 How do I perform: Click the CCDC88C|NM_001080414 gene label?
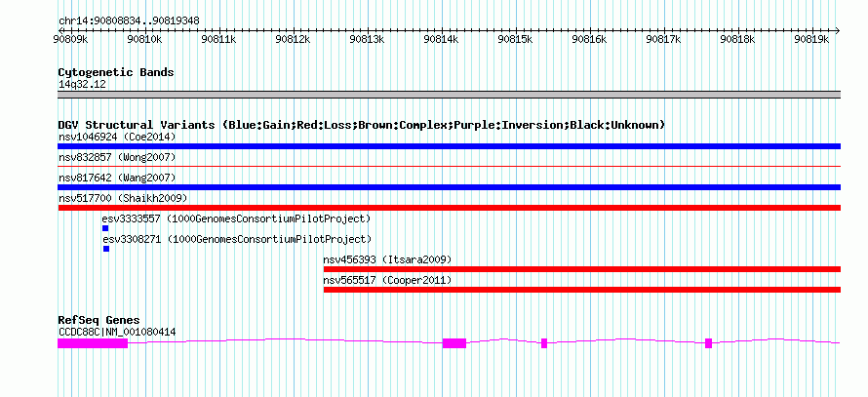(117, 333)
